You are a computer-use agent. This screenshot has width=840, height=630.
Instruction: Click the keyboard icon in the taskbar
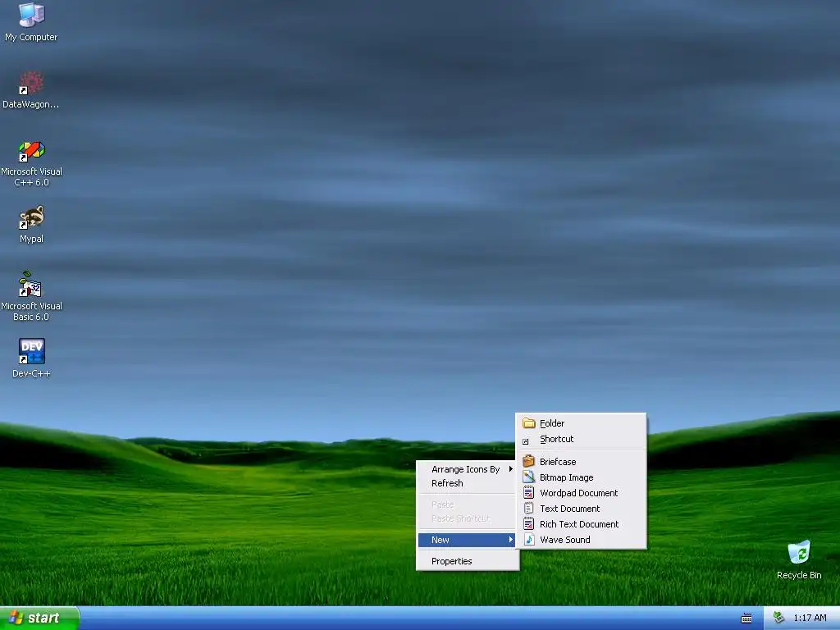coord(746,619)
